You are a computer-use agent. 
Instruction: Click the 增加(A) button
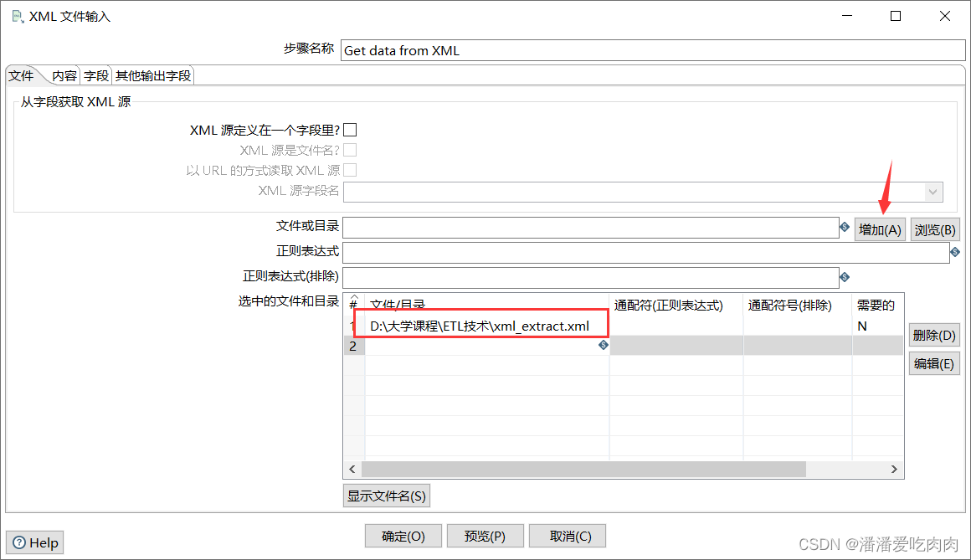[880, 229]
